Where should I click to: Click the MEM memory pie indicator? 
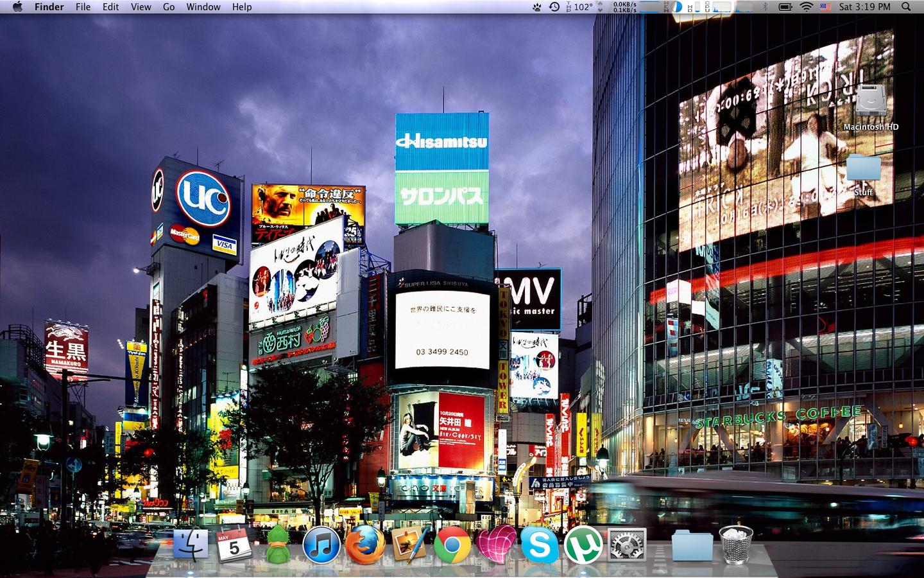[x=672, y=6]
